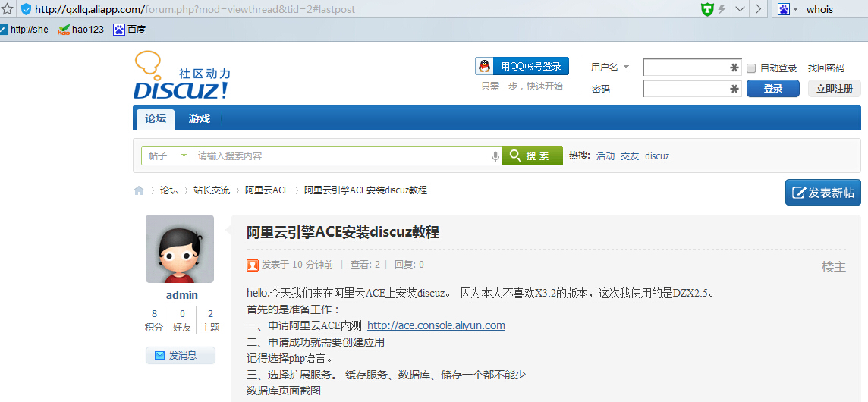The width and height of the screenshot is (868, 402).
Task: Click the admin username link
Action: pyautogui.click(x=182, y=295)
